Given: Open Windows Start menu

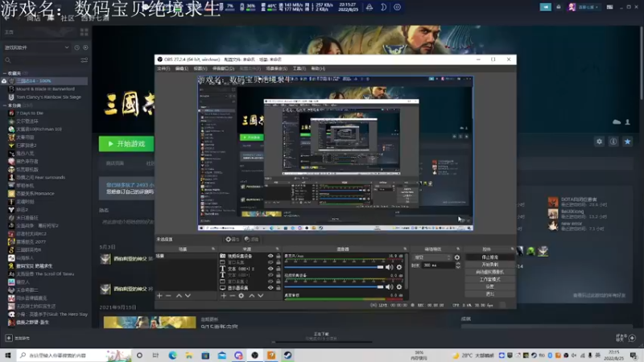Looking at the screenshot, I should [x=7, y=356].
